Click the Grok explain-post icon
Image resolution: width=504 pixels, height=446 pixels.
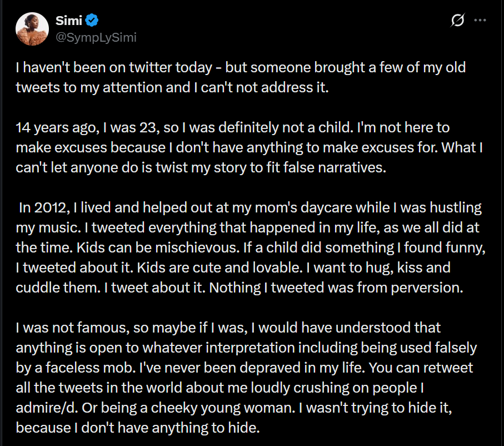coord(458,21)
